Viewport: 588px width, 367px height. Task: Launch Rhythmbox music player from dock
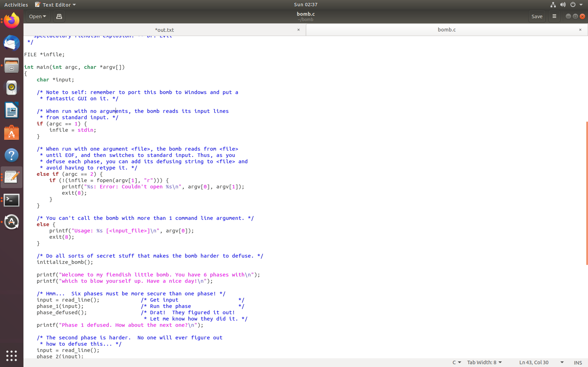click(x=11, y=88)
